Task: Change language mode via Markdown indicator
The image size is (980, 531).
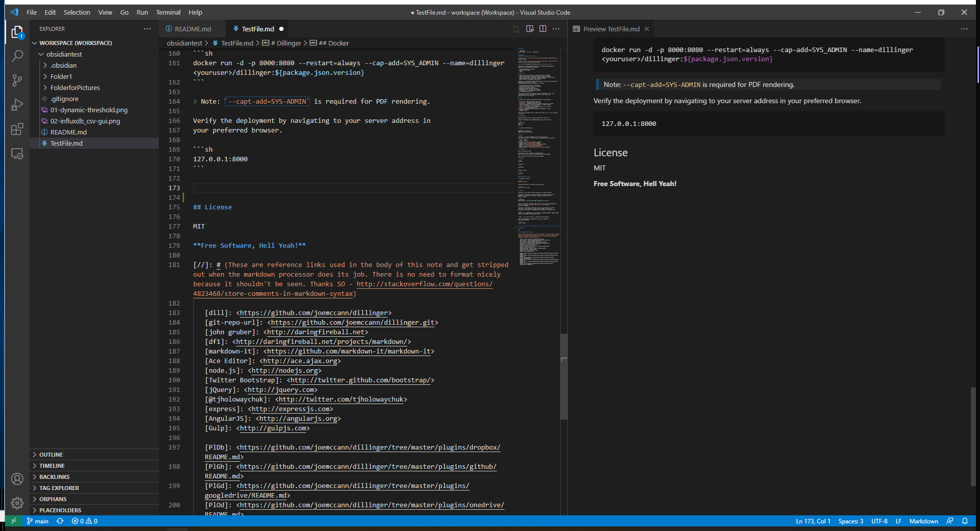Action: 923,521
